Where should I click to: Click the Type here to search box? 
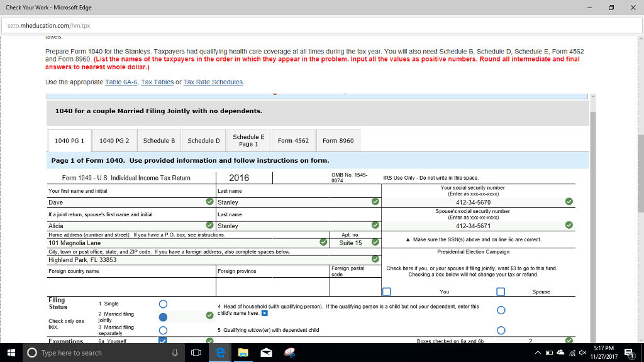[x=103, y=353]
